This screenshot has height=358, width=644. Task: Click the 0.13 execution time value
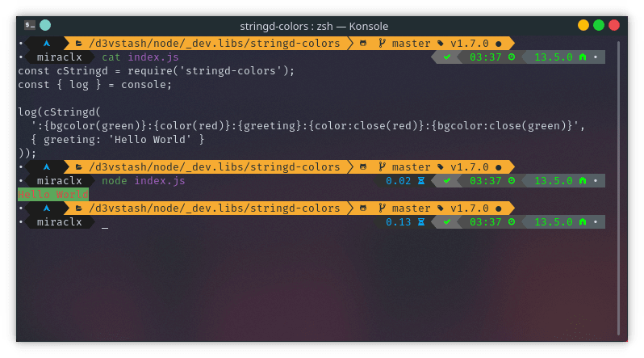coord(399,221)
